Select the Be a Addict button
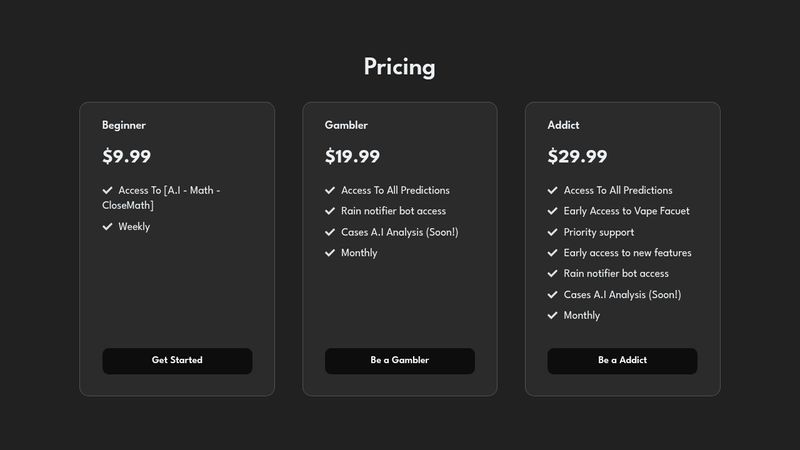The width and height of the screenshot is (800, 450). click(622, 360)
